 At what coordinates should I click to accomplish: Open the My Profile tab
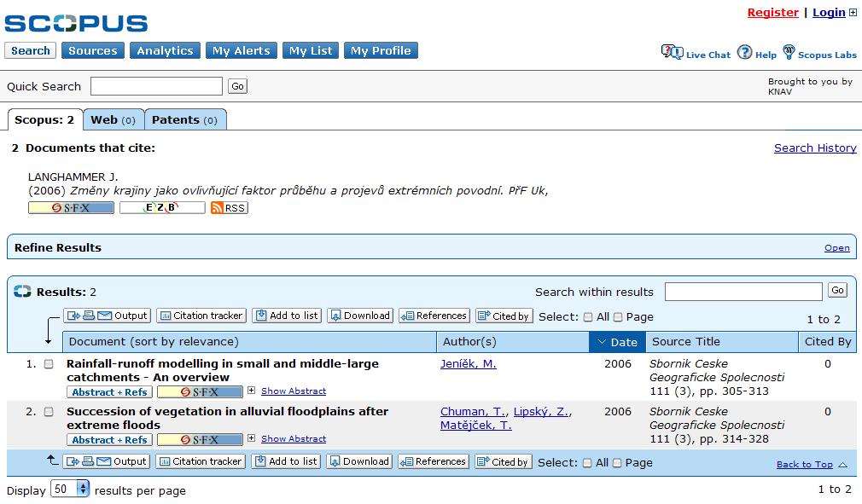click(381, 50)
